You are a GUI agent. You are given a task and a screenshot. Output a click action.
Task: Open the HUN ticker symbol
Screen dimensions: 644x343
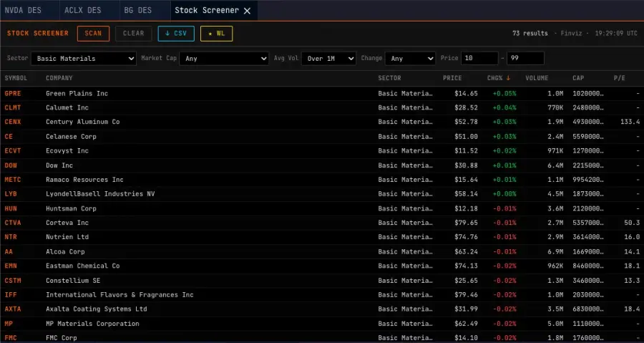[11, 208]
